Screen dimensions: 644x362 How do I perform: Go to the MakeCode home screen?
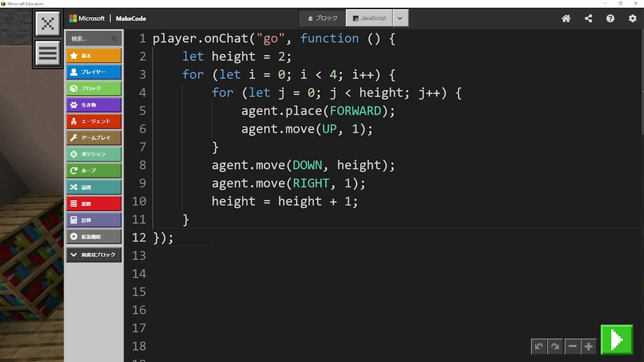(x=566, y=19)
